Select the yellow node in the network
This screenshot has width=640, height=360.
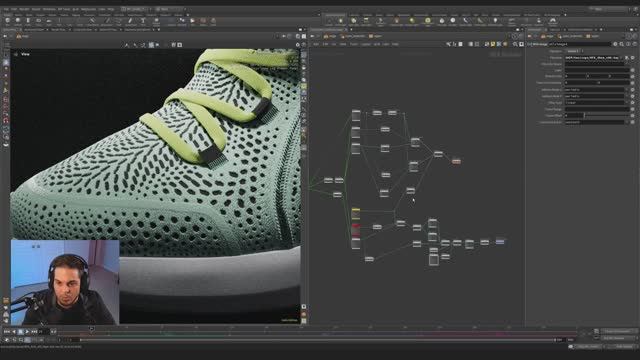tap(356, 213)
